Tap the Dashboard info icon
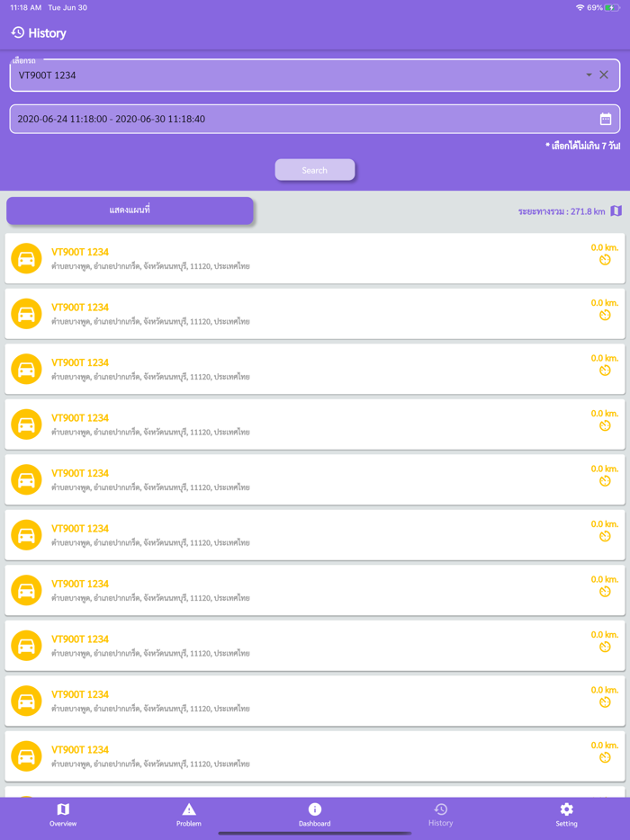The width and height of the screenshot is (630, 840). tap(314, 808)
